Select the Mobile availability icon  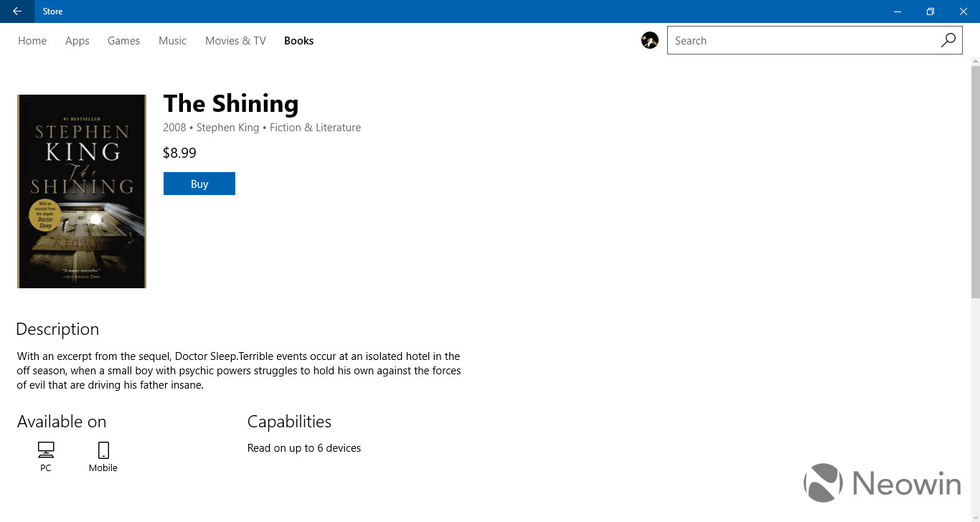(x=103, y=452)
